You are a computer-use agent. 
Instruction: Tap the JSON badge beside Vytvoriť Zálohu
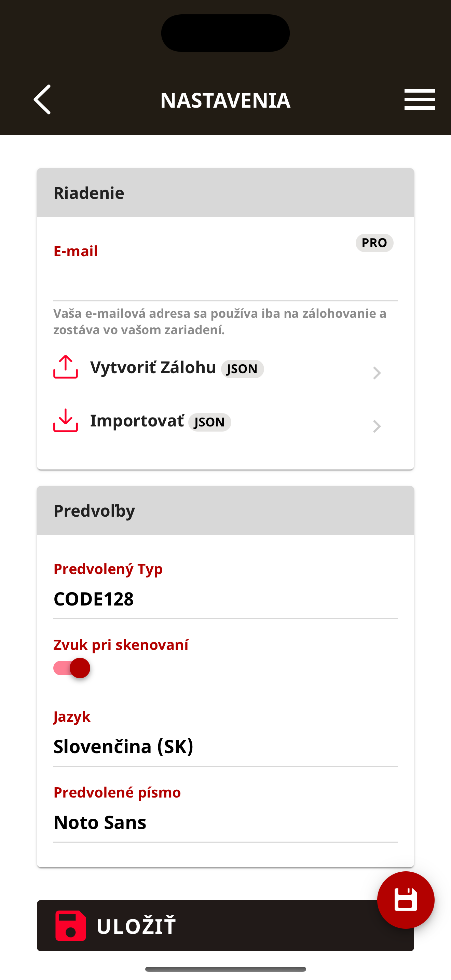242,369
